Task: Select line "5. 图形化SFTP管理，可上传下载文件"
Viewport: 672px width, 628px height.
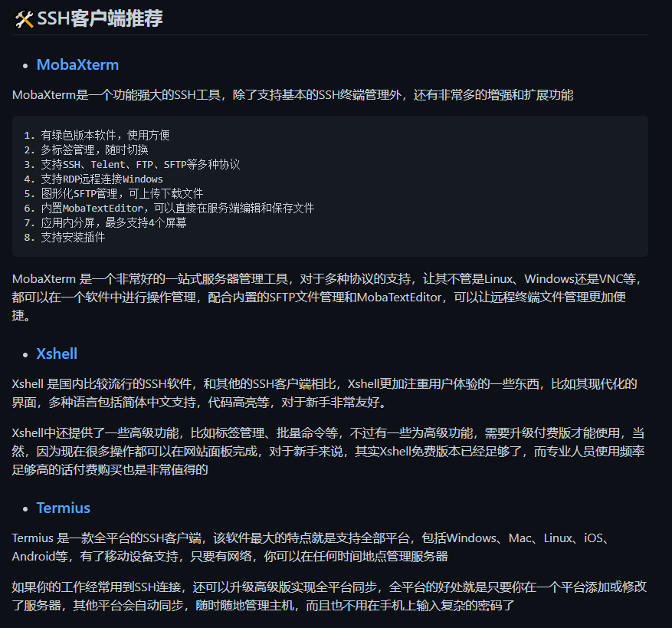Action: [x=113, y=193]
